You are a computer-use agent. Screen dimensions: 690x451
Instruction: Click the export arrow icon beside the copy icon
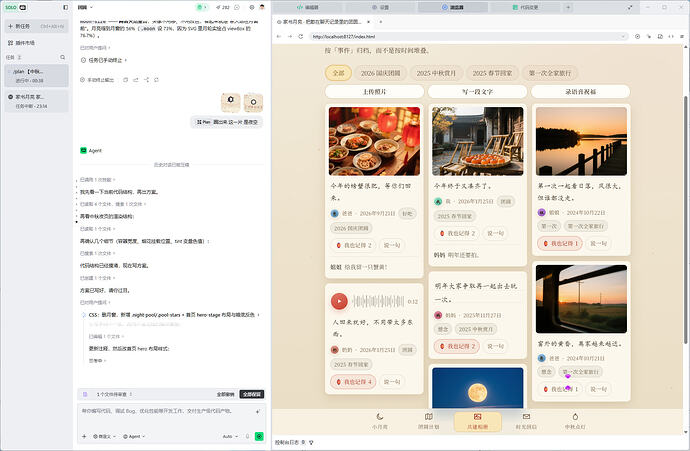click(x=136, y=80)
